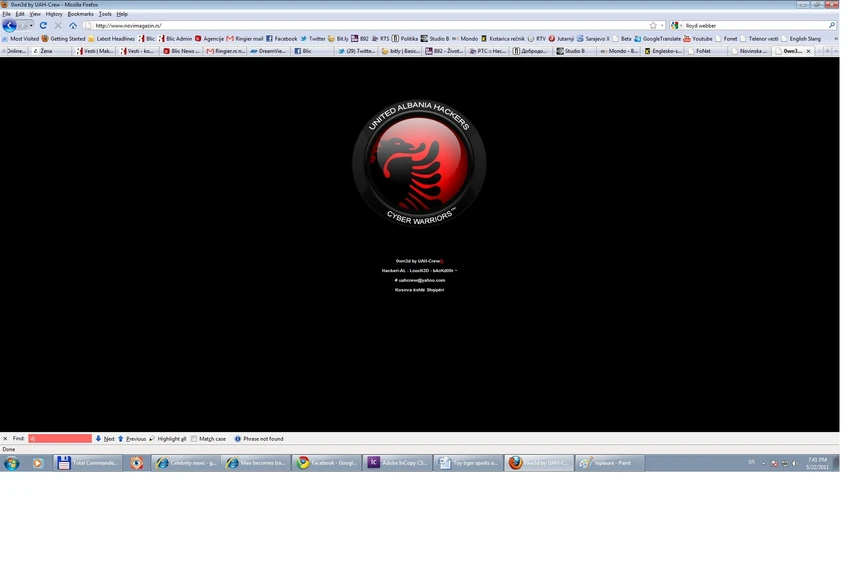Screen dimensions: 850x566
Task: Reload the current page
Action: tap(43, 25)
